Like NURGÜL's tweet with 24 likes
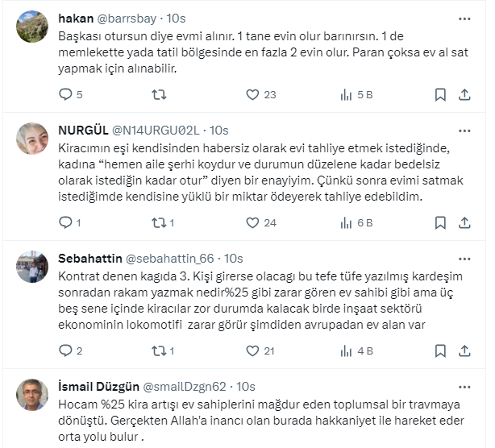This screenshot has height=448, width=495. (252, 222)
